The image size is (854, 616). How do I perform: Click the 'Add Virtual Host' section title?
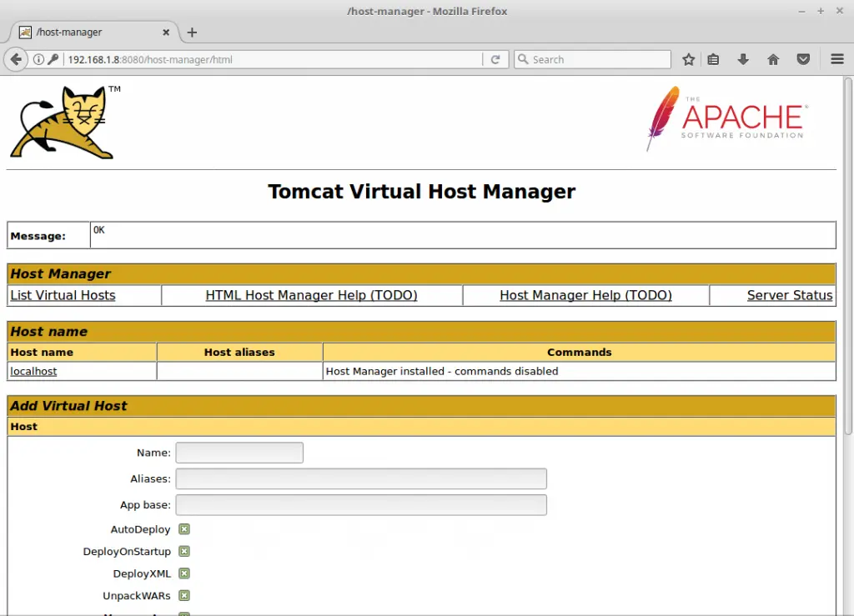[x=68, y=406]
